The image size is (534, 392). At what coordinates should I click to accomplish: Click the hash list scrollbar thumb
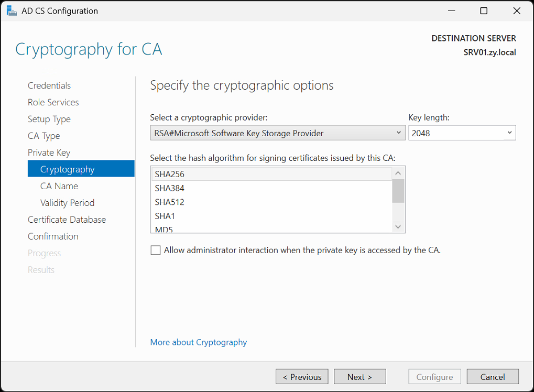pos(398,191)
